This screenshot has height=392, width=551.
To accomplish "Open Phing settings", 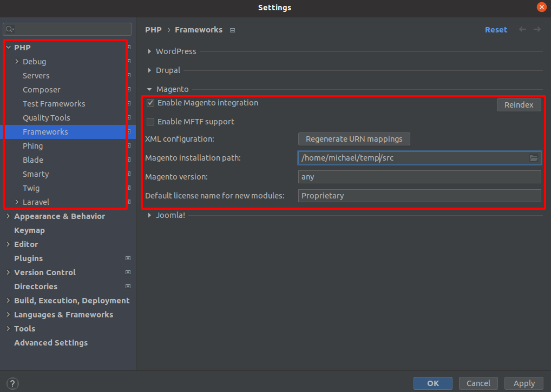I will [x=32, y=145].
